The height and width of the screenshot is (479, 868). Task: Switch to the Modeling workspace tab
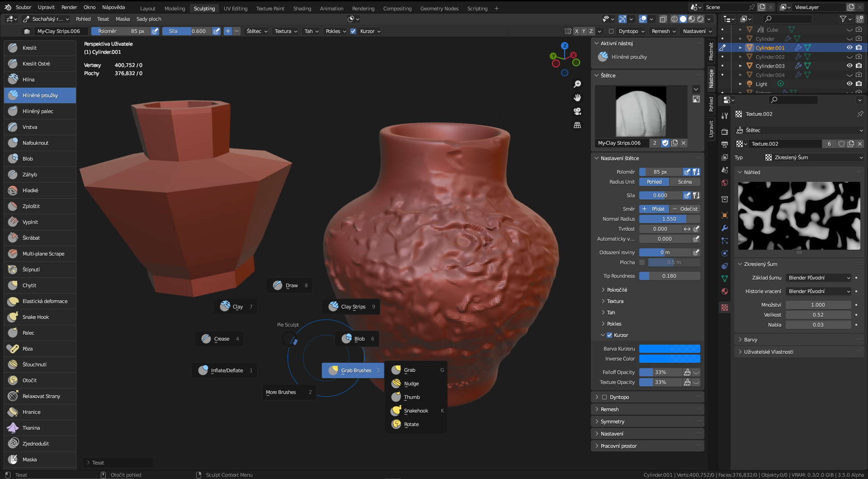click(x=175, y=9)
